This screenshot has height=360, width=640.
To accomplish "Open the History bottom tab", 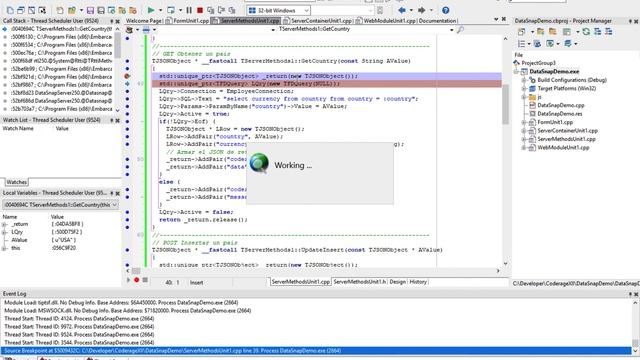I will click(x=418, y=282).
